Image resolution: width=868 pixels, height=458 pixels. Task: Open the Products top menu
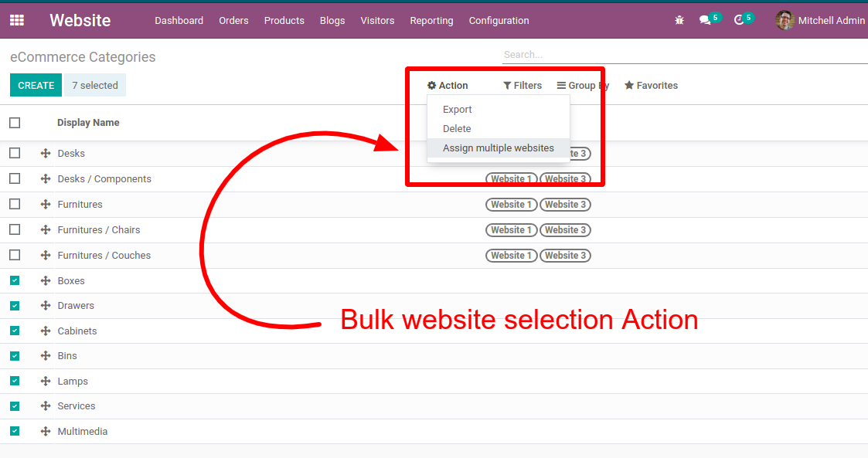[284, 21]
